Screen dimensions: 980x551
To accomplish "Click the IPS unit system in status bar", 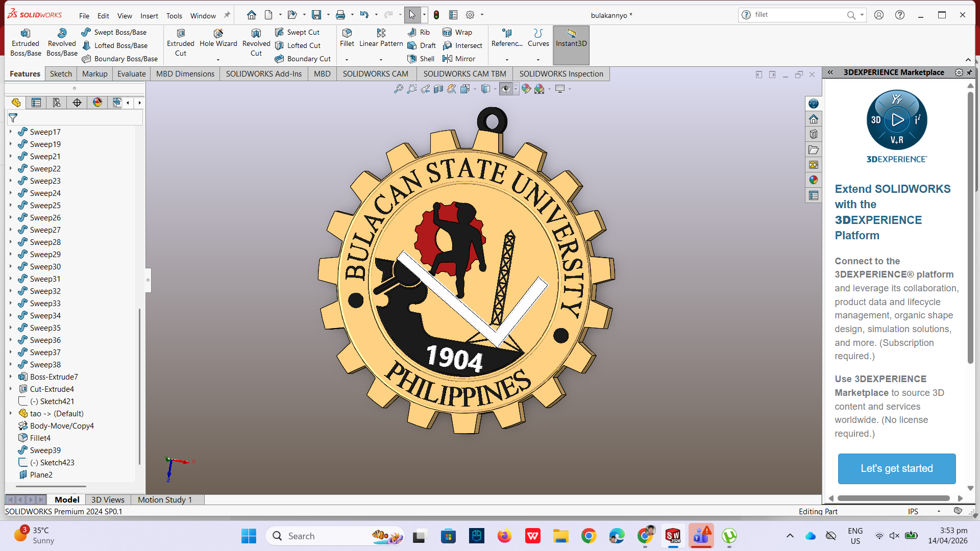I will [x=913, y=511].
